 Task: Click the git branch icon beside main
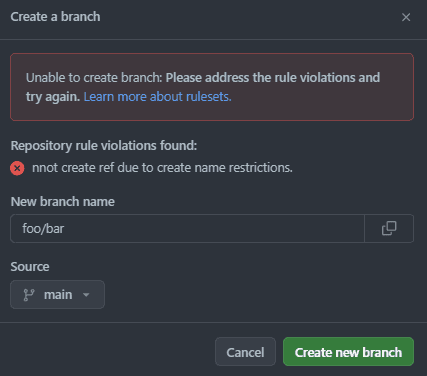(x=29, y=295)
